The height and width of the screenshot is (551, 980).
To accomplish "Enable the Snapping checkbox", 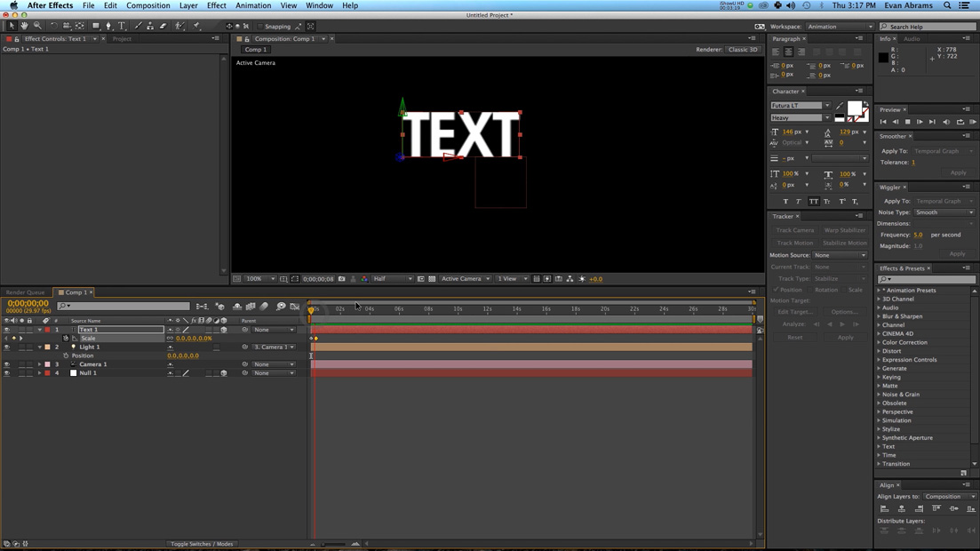I will pos(260,27).
